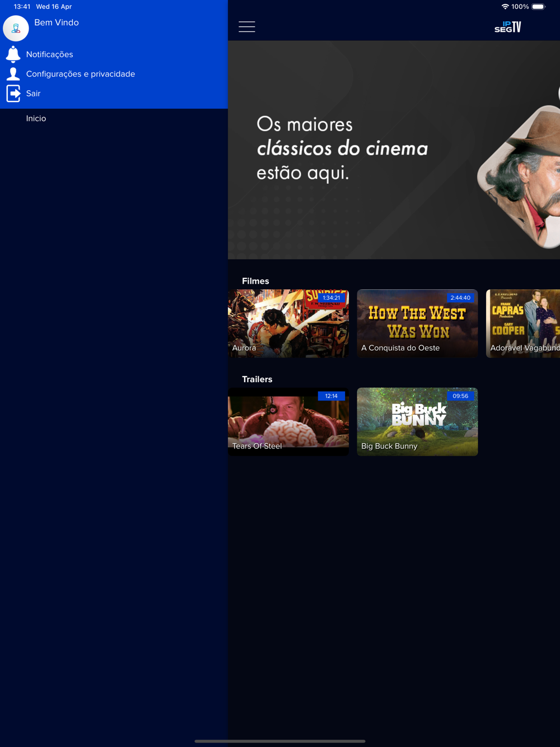560x747 pixels.
Task: Tap the 09:56 duration badge
Action: 460,396
